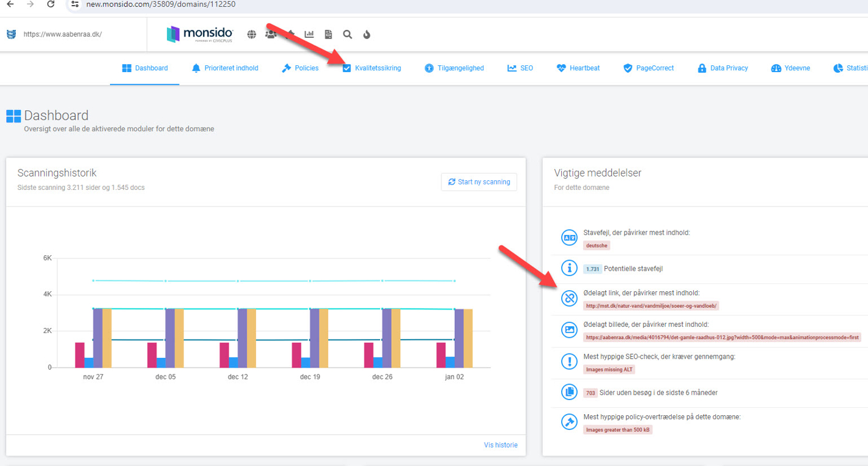Open the bar chart statistics icon

(309, 35)
